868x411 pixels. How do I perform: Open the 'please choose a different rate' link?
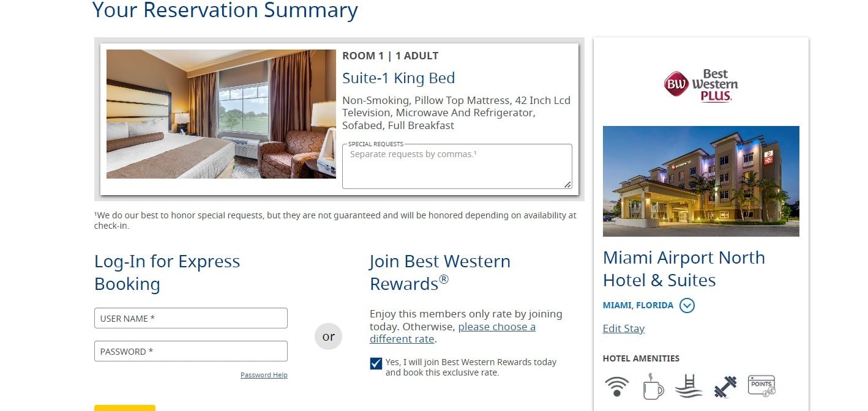pos(496,327)
